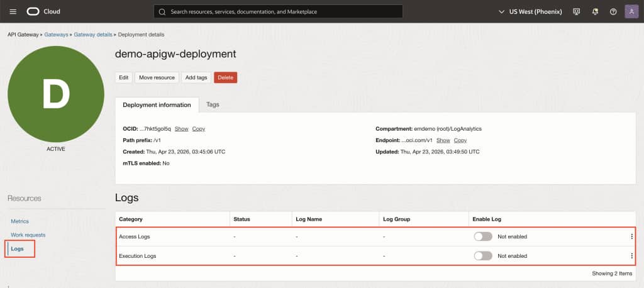Select Logs in Resources menu
The width and height of the screenshot is (644, 288).
pos(17,248)
